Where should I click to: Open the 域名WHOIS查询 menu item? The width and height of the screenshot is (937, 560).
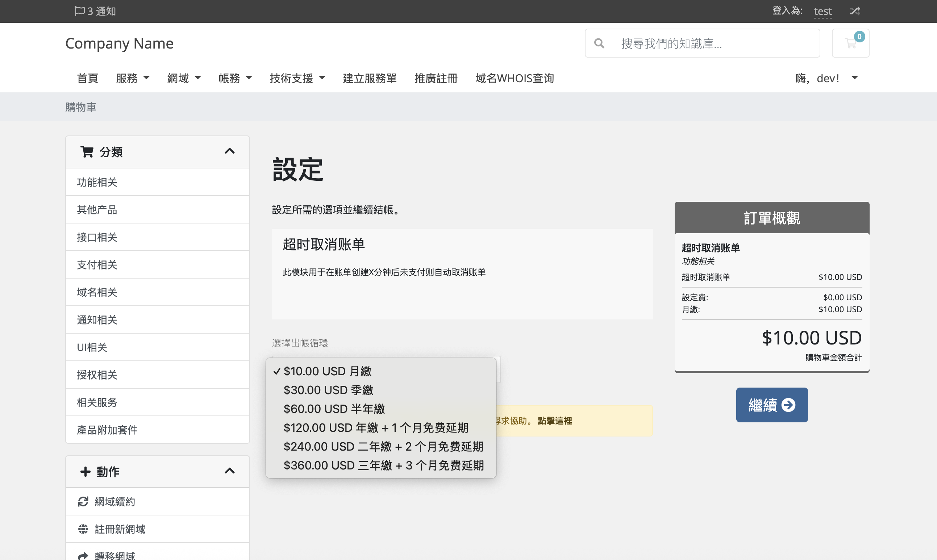click(x=515, y=78)
